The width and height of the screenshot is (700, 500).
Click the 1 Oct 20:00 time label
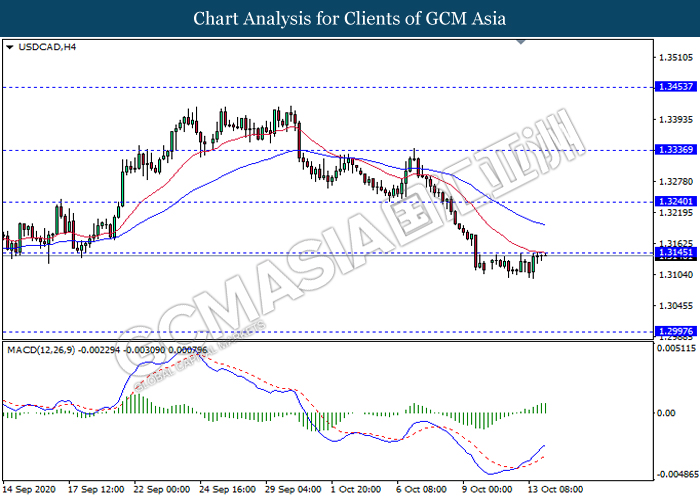click(356, 490)
